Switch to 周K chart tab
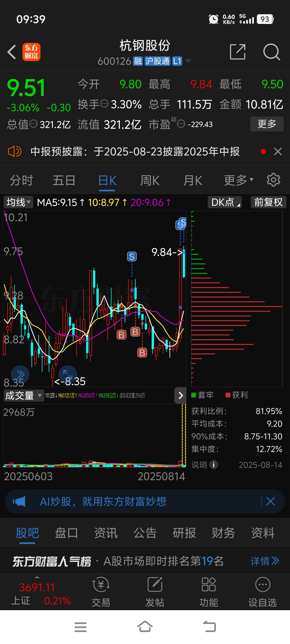 150,180
